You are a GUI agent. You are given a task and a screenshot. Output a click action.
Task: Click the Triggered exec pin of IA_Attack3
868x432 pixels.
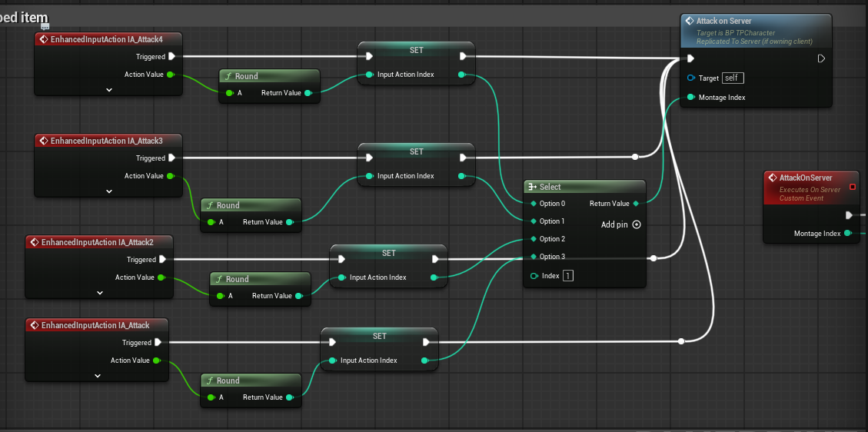click(172, 158)
